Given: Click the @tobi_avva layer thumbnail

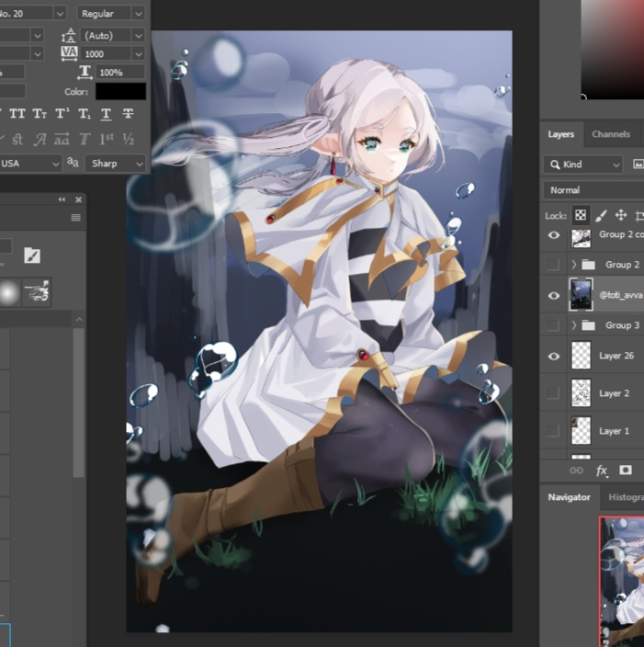Looking at the screenshot, I should point(581,295).
